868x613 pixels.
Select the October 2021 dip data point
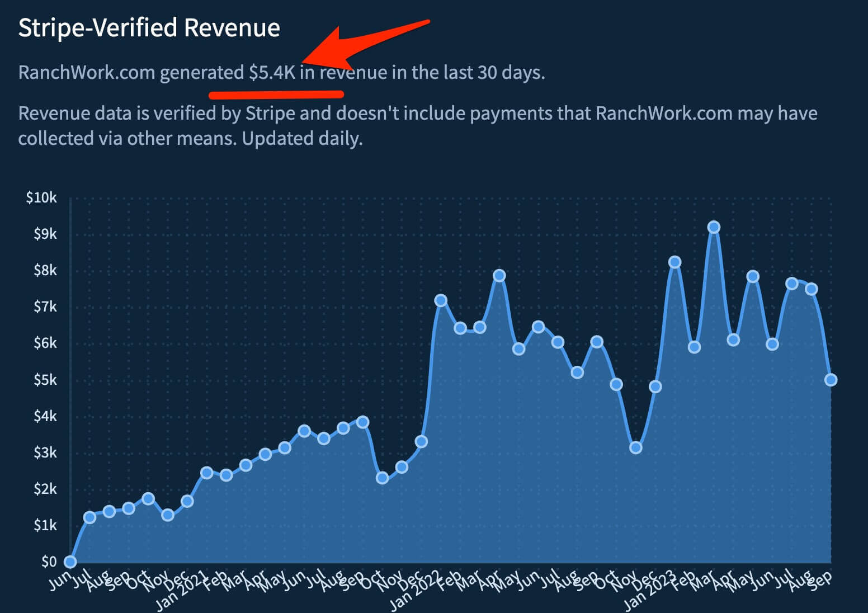[x=382, y=478]
